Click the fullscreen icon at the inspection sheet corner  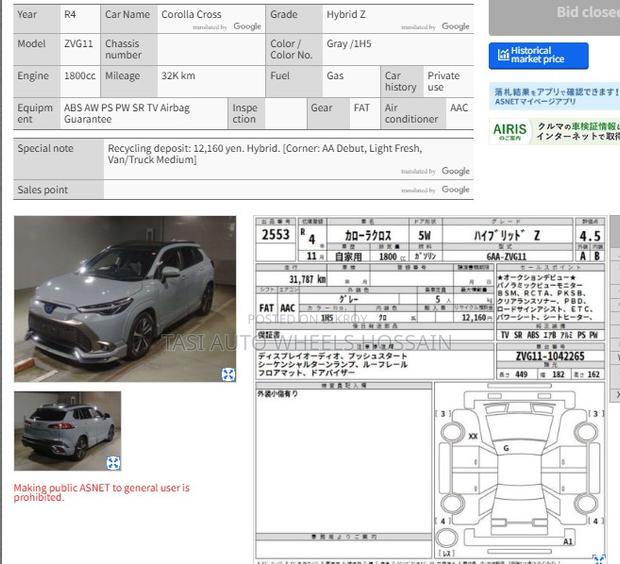coord(599,559)
